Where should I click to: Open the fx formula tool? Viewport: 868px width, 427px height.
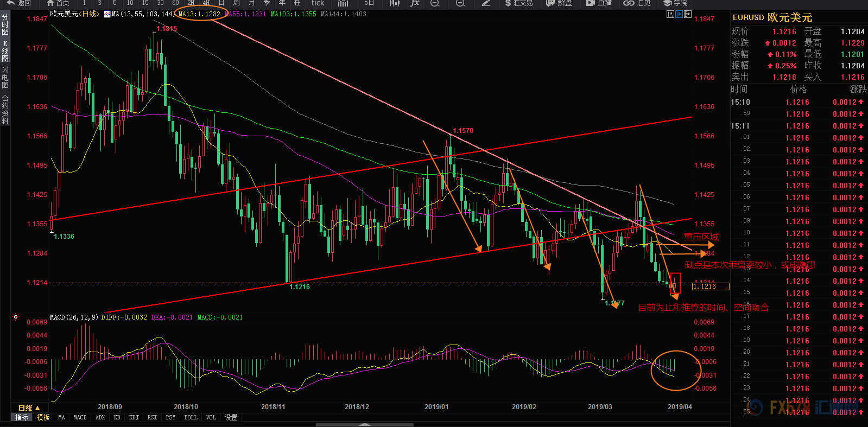pos(415,3)
